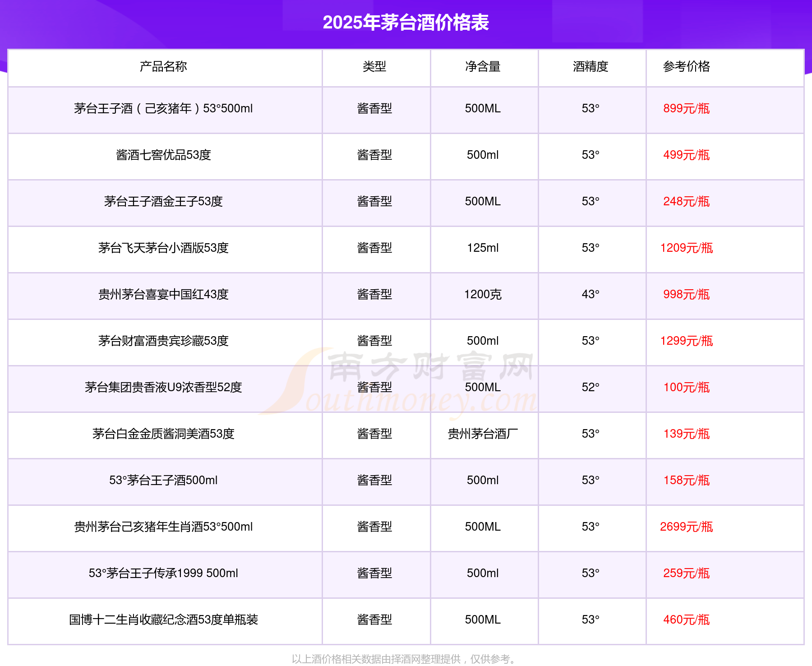Select the "类型" column header
This screenshot has width=812, height=666.
point(374,66)
